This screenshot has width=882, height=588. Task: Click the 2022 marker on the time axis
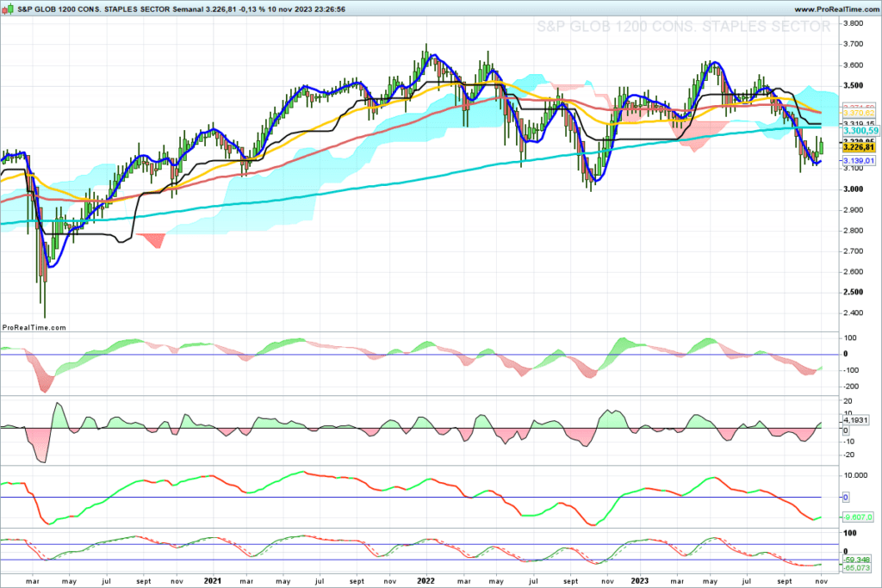[425, 581]
